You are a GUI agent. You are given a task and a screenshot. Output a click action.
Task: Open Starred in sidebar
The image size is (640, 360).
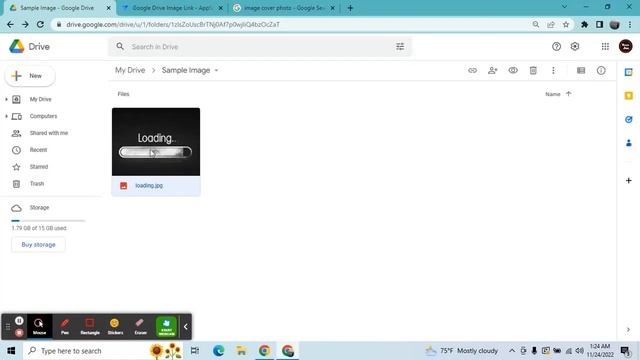click(39, 167)
